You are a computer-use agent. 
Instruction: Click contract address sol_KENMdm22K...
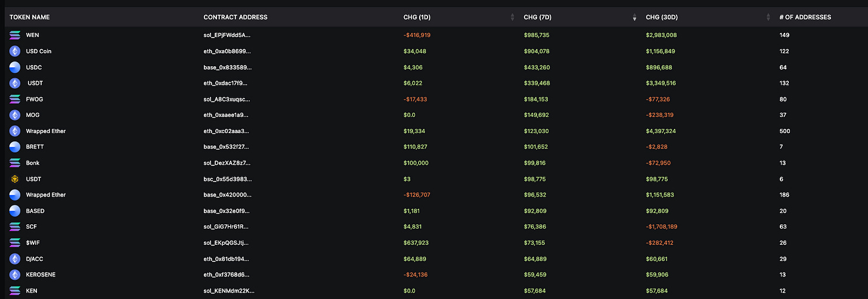click(x=230, y=291)
